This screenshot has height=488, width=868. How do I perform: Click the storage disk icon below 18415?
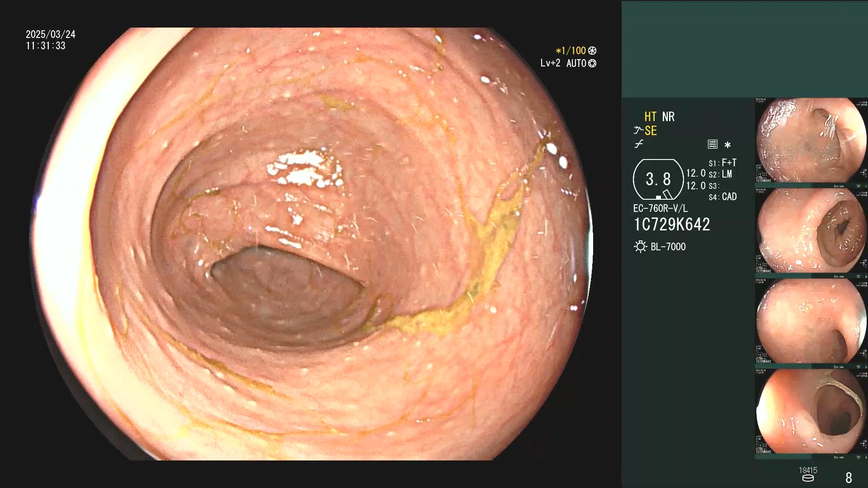(x=808, y=478)
